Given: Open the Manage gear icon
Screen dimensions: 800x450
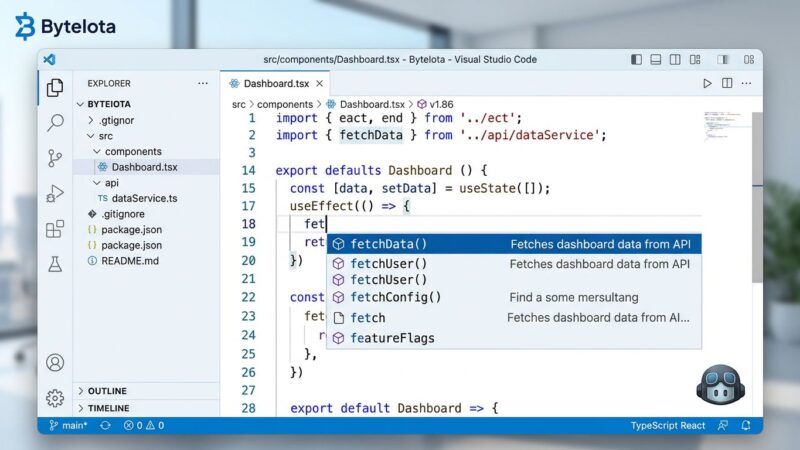Looking at the screenshot, I should 55,398.
